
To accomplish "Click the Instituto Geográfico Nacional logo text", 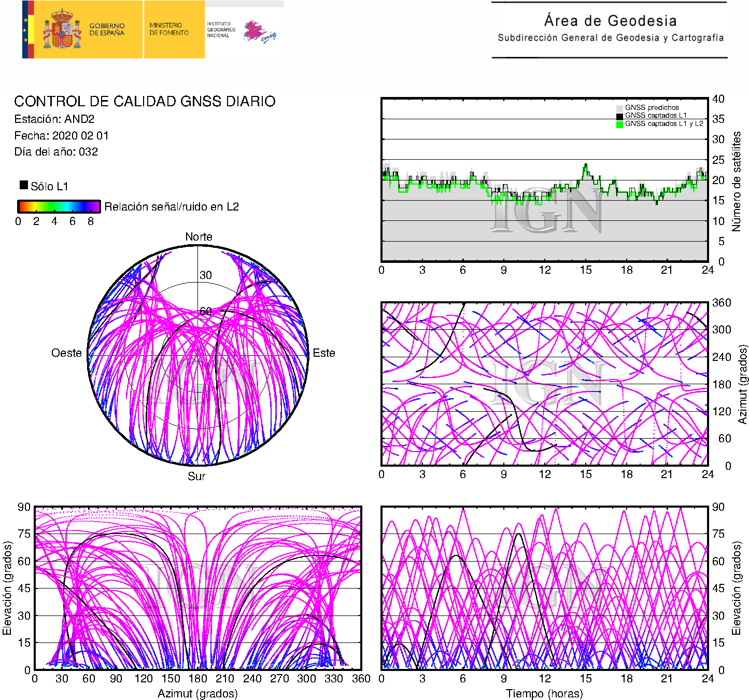I will click(221, 30).
